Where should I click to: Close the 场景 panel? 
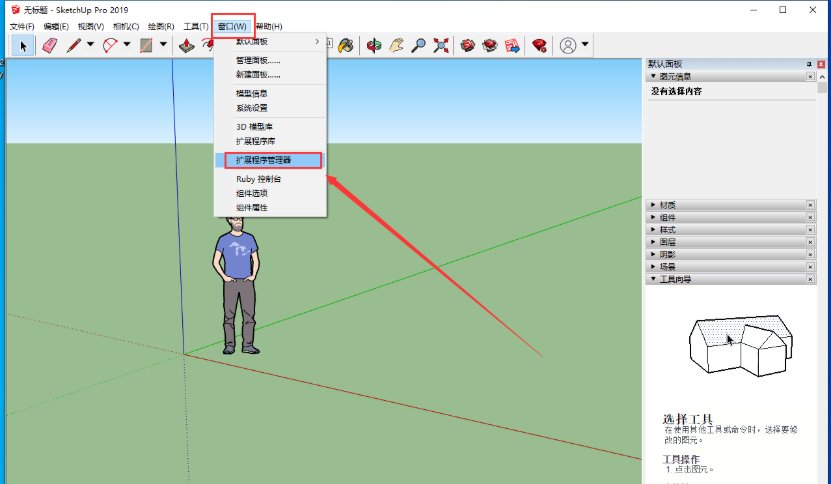click(x=810, y=267)
